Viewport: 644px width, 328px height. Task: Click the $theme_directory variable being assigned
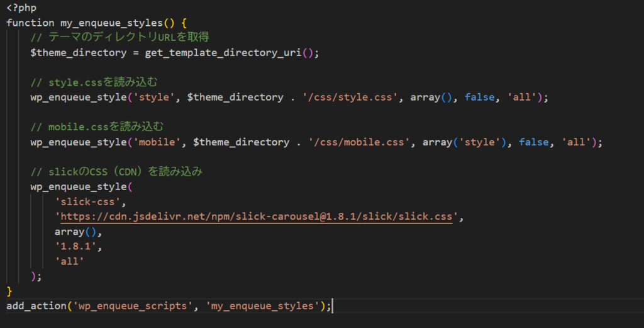78,53
